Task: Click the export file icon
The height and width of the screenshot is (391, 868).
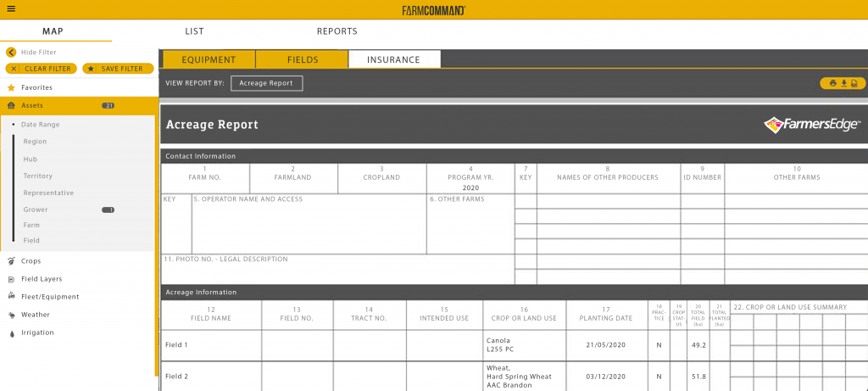Action: [x=854, y=84]
